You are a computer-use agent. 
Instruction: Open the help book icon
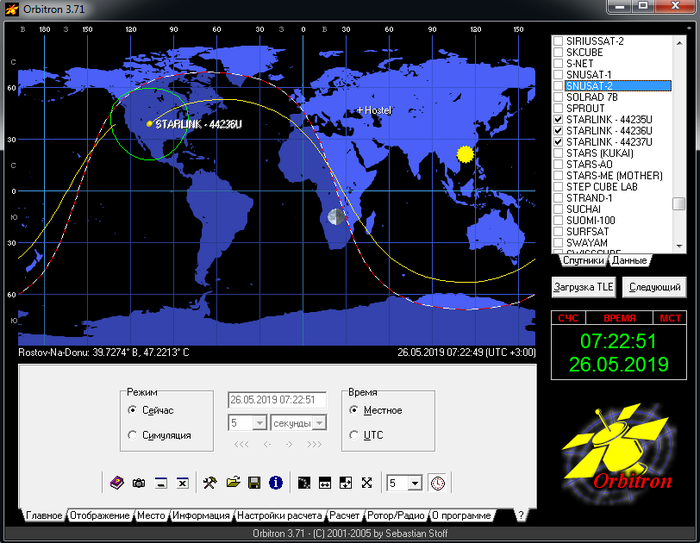pos(116,483)
